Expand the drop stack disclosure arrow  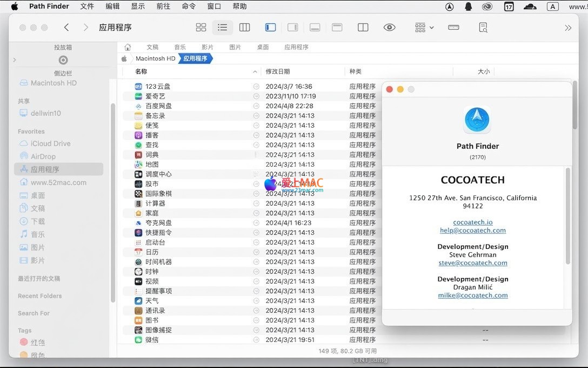click(15, 60)
